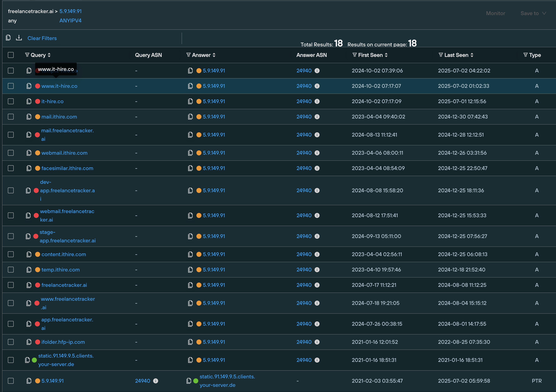Filter the First Seen column
Viewport: 556px width, 392px height.
pos(355,55)
